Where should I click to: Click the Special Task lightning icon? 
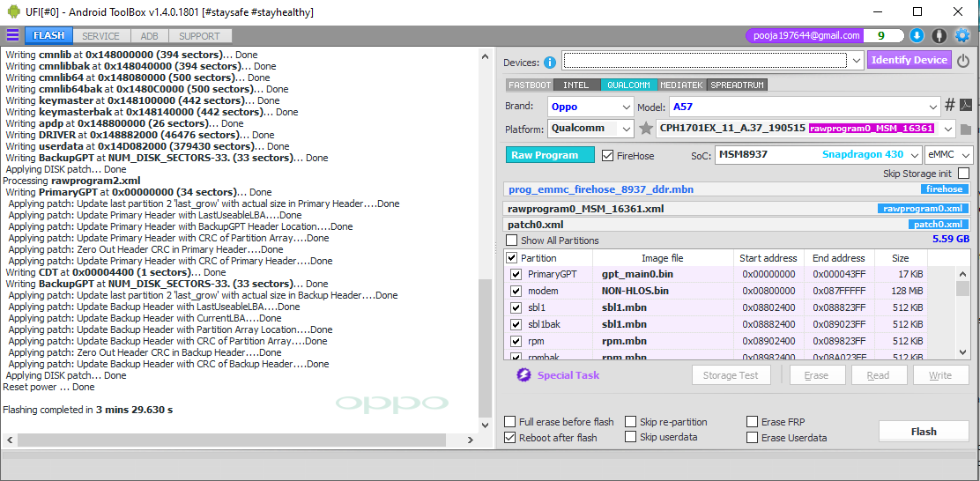523,374
